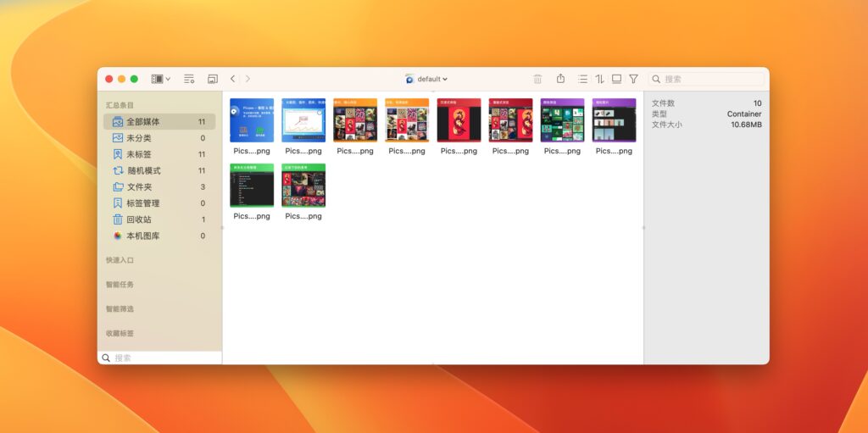Click the 文件大小 label in info panel
The image size is (868, 433).
point(667,125)
